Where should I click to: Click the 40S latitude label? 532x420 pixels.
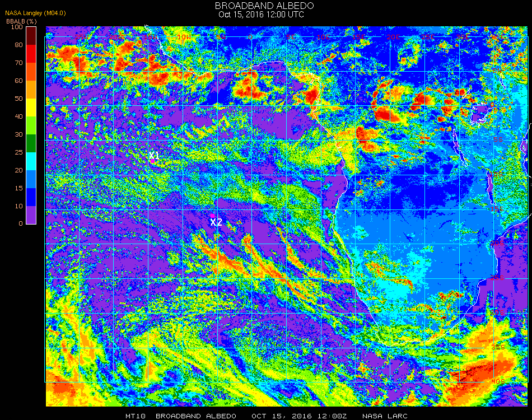(498, 382)
